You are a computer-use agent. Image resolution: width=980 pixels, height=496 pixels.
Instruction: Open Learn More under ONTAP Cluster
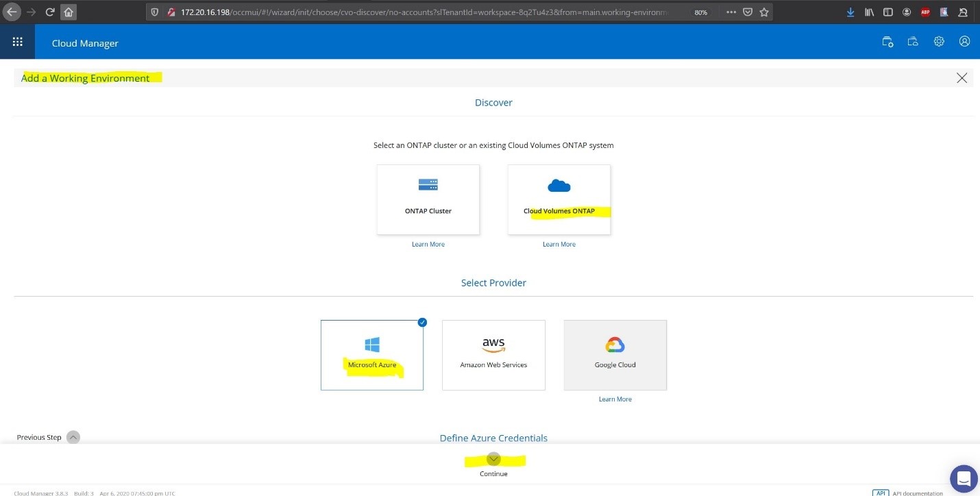point(428,245)
